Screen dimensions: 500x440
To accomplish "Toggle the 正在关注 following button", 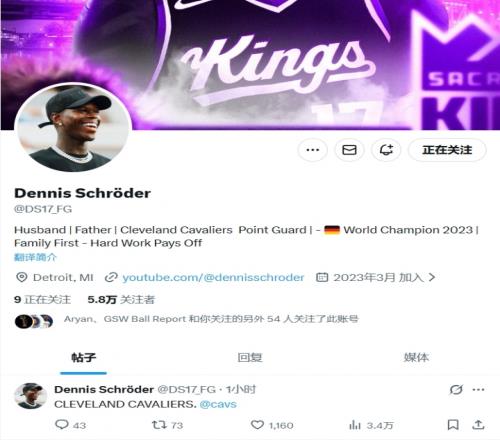I will point(447,150).
